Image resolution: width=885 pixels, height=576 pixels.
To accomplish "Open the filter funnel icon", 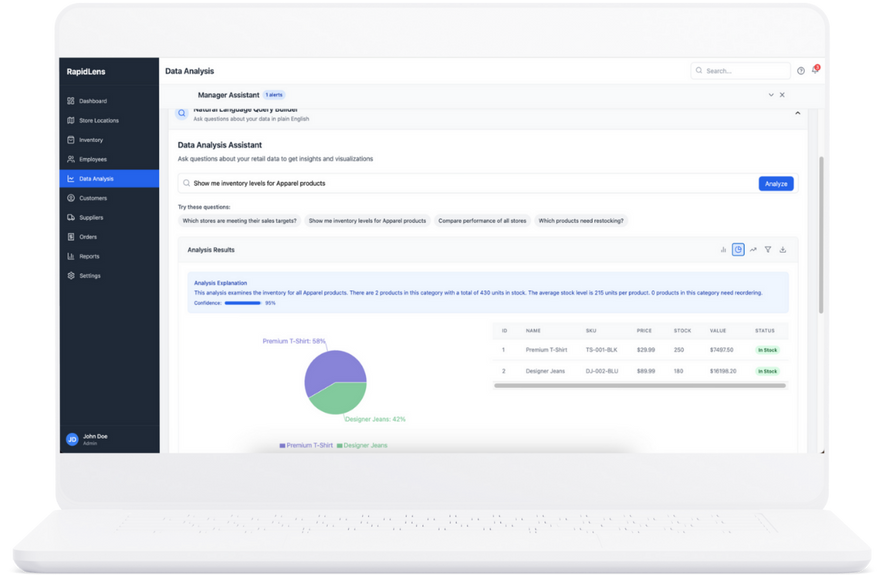I will click(x=768, y=249).
